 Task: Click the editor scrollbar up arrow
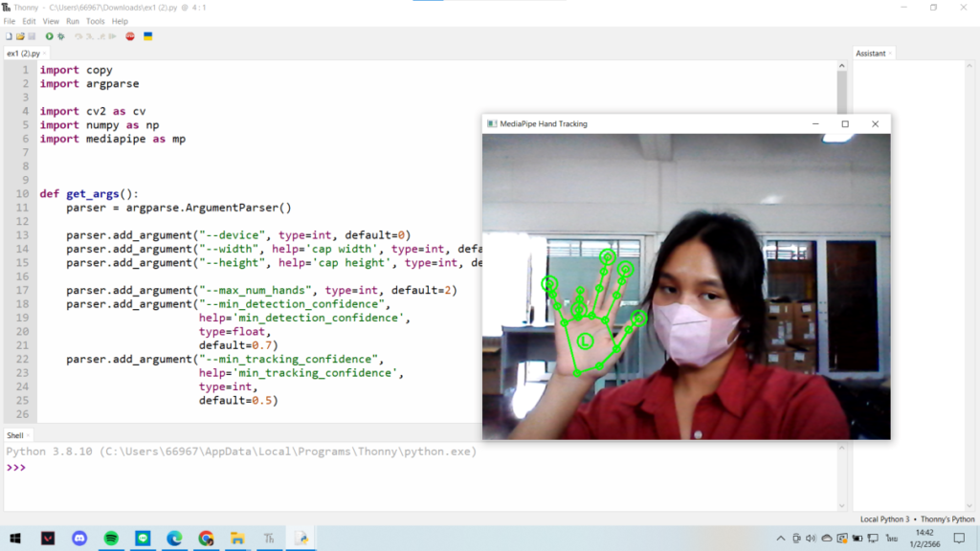(842, 66)
